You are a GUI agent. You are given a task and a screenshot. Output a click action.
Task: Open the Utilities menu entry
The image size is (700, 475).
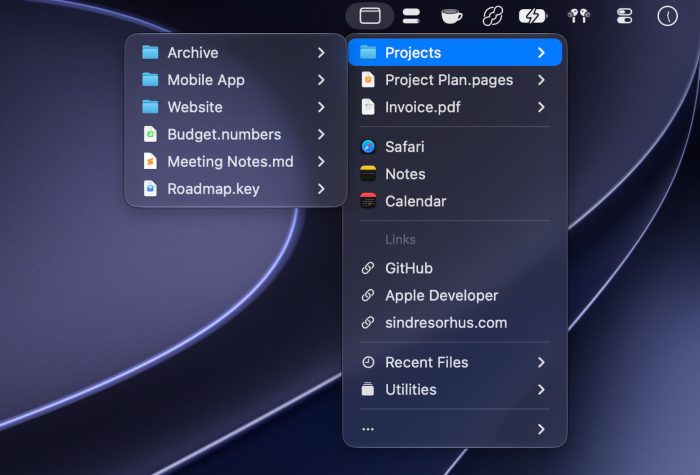tap(455, 389)
